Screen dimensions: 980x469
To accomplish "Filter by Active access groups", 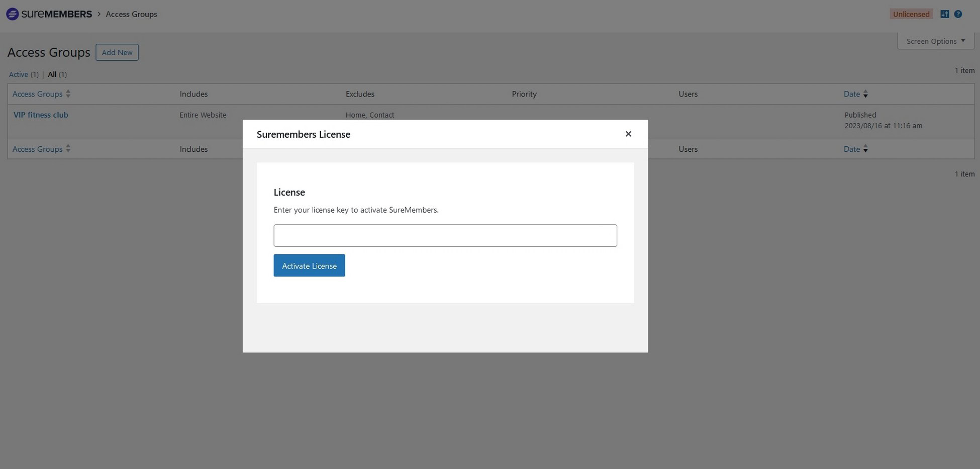I will (19, 74).
